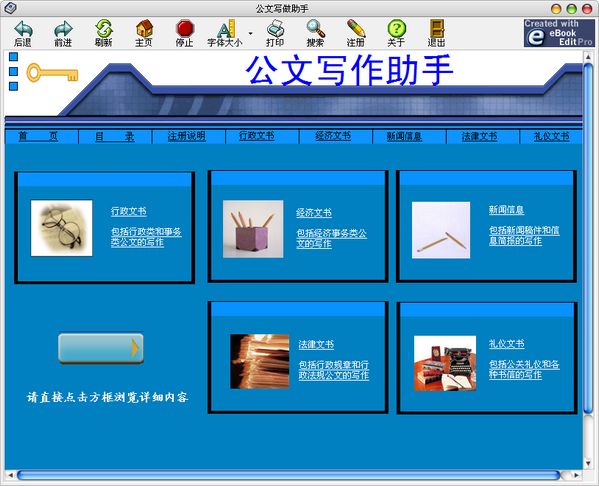Open the 新闻信息 navigation tab
This screenshot has width=599, height=486.
[405, 136]
